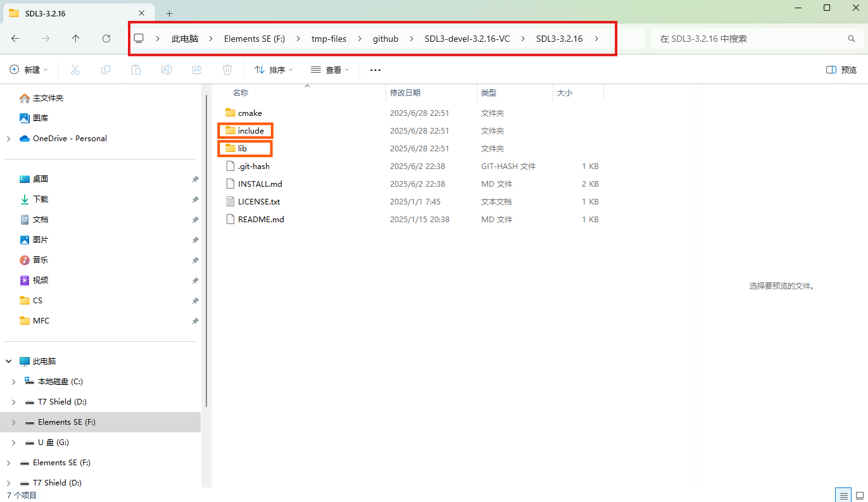Click the search icon in the search box
Screen dimensions: 868x502
coord(851,38)
